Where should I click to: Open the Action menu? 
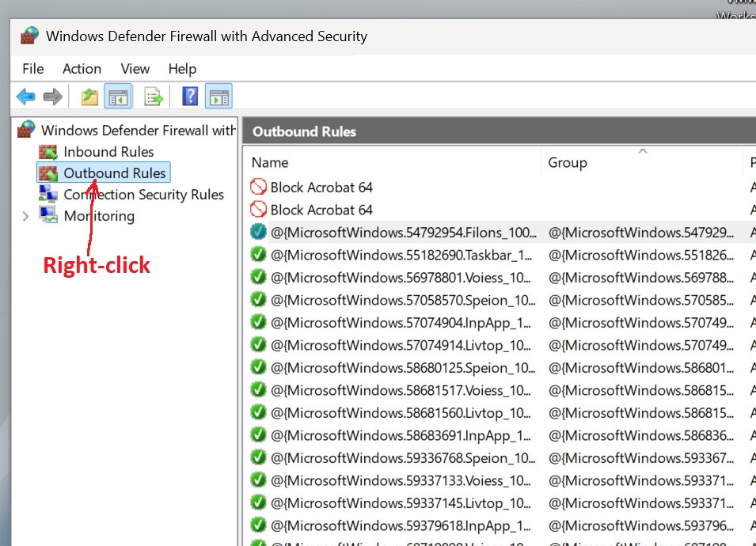point(82,69)
